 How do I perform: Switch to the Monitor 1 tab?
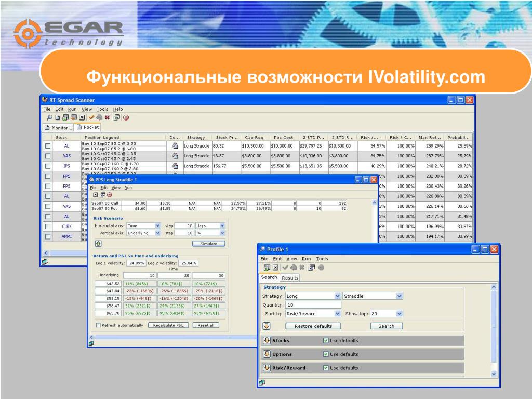[58, 128]
